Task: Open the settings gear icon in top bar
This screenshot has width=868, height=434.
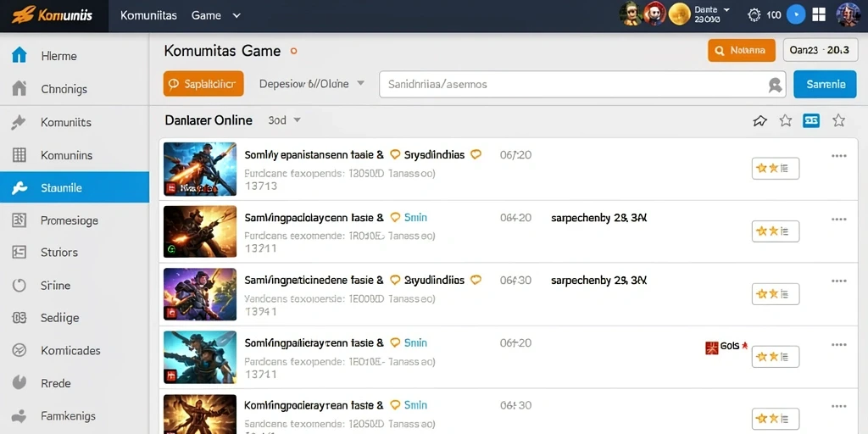Action: pyautogui.click(x=754, y=15)
